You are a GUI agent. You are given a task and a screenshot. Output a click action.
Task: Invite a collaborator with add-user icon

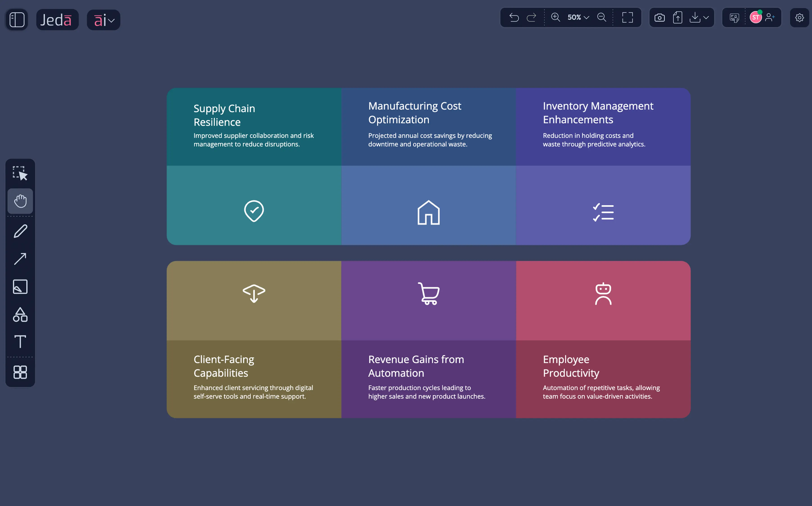(x=770, y=17)
